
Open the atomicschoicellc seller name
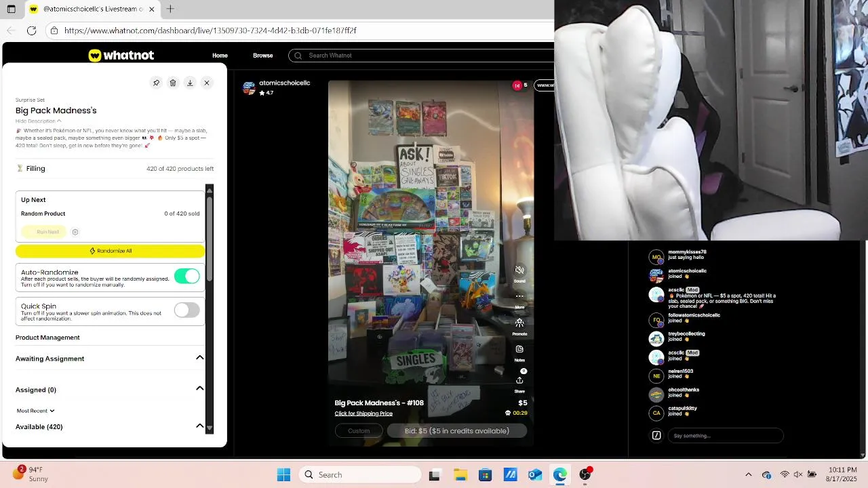(x=284, y=83)
